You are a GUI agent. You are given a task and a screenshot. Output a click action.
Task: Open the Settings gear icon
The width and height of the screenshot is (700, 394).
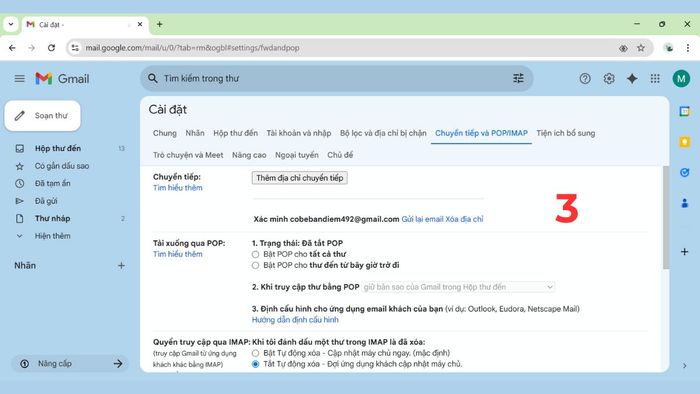(609, 79)
